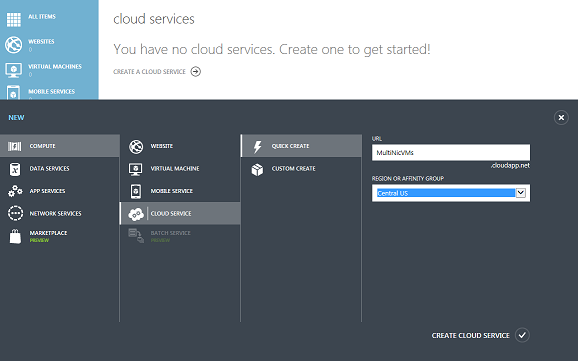
Task: Open Websites in the sidebar
Action: tap(41, 42)
